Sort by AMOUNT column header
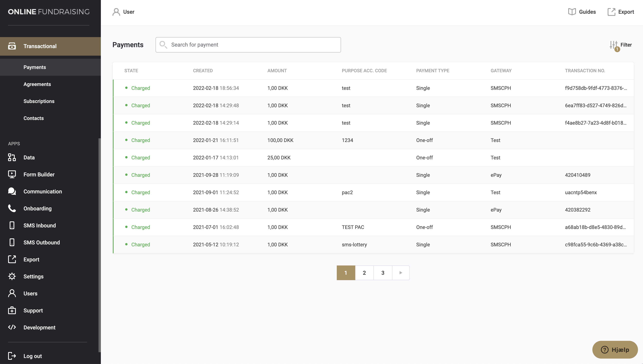Viewport: 643px width, 364px height. pos(277,71)
